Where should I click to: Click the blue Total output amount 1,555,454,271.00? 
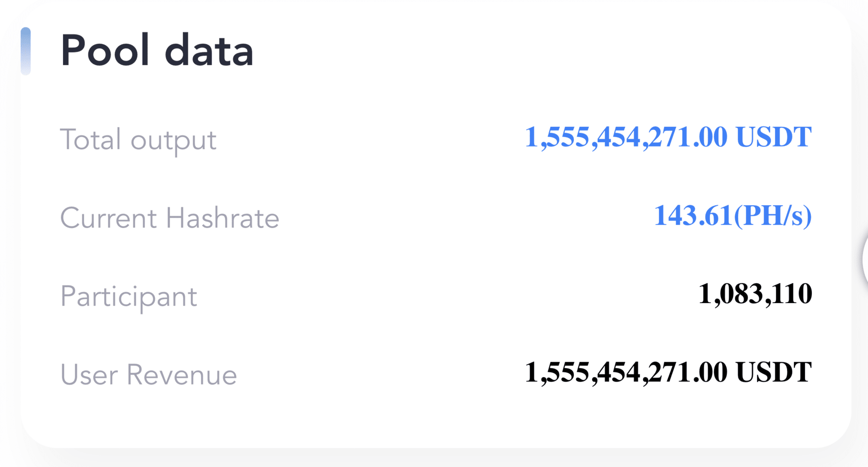coord(626,137)
